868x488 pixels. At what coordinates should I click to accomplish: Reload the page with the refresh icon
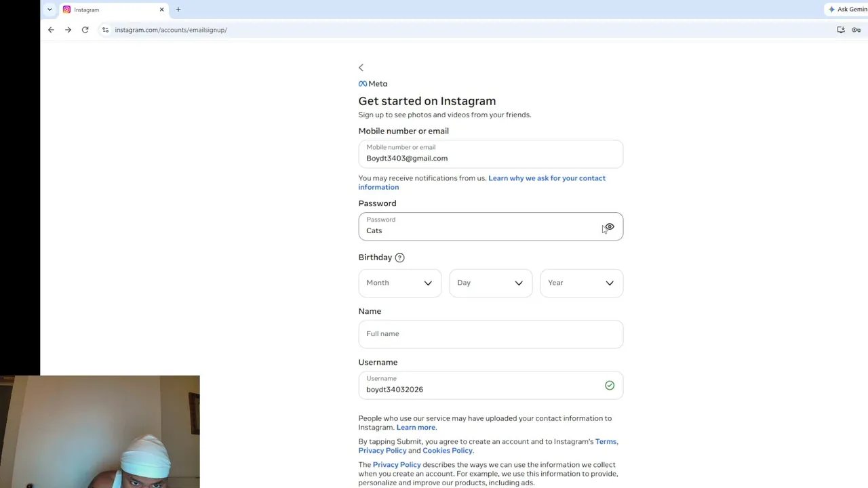pyautogui.click(x=85, y=30)
